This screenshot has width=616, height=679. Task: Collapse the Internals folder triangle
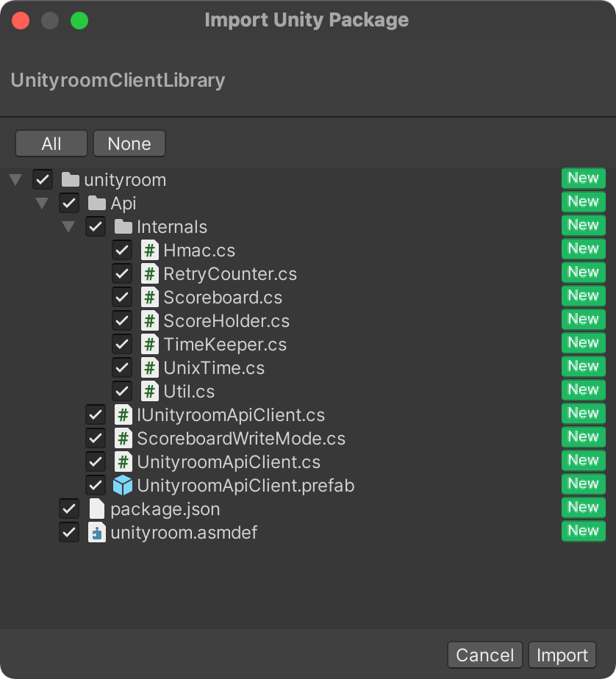68,226
